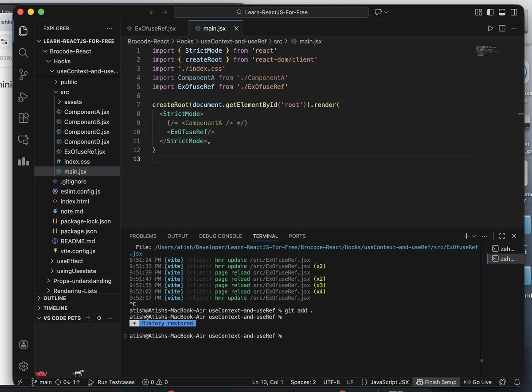The width and height of the screenshot is (532, 392).
Task: Open ComponentA.jsx in the explorer
Action: point(86,112)
